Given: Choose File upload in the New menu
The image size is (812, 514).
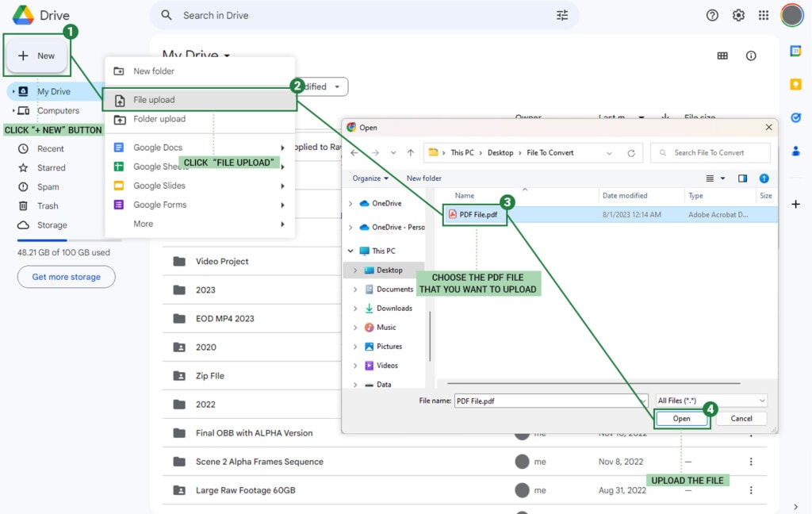Looking at the screenshot, I should point(200,100).
